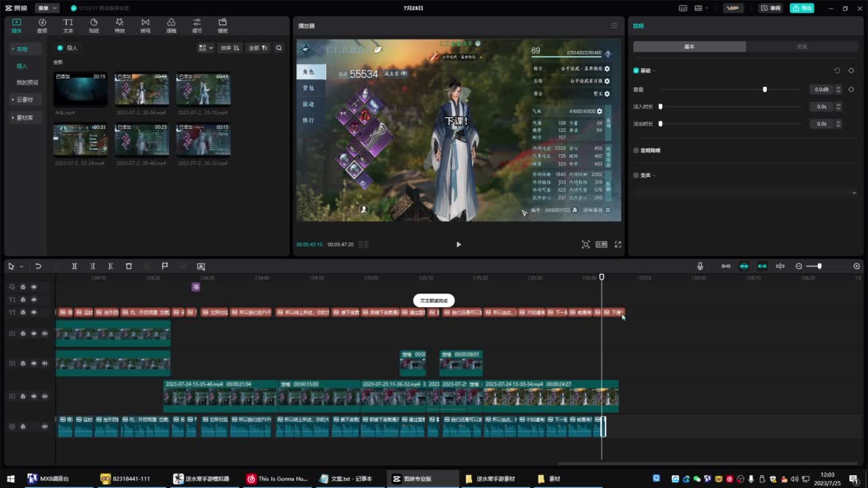Click the 比例 aspect ratio button in player
Image resolution: width=868 pixels, height=488 pixels.
(601, 245)
